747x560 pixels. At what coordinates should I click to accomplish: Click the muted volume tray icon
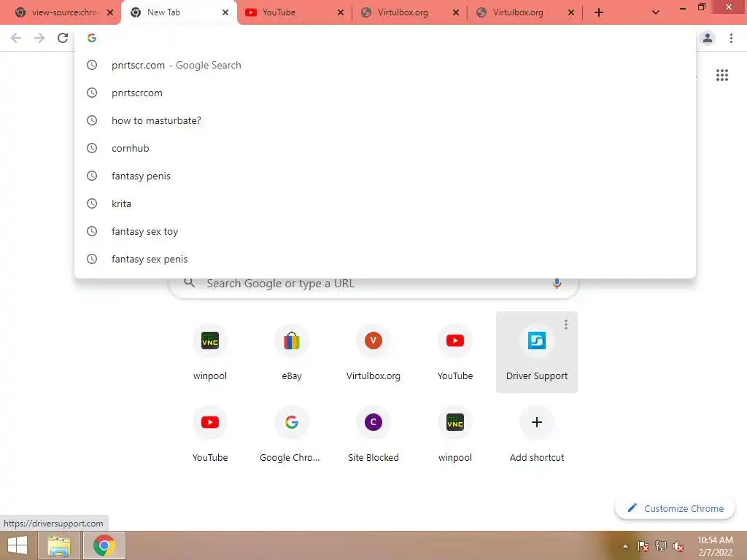[x=678, y=546]
